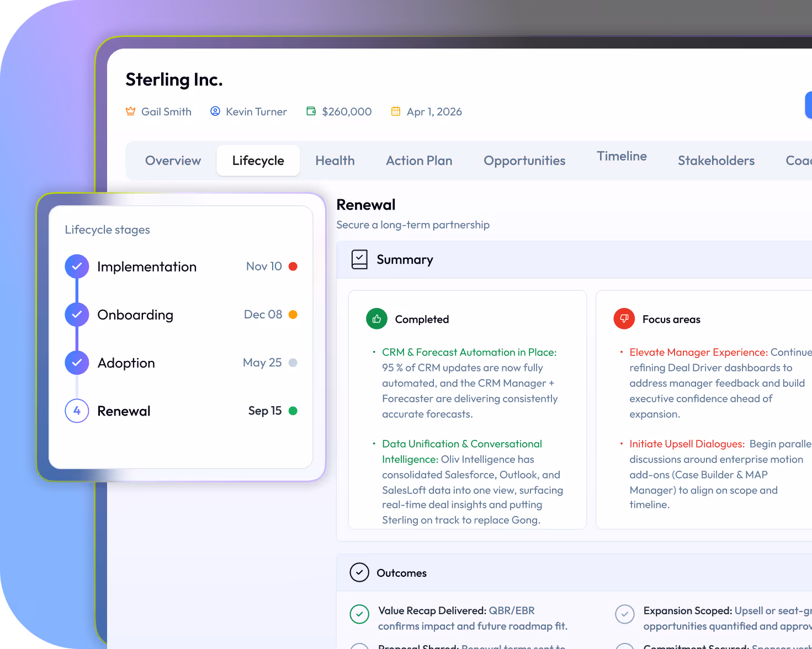812x649 pixels.
Task: Open the Stakeholders tab
Action: (716, 160)
